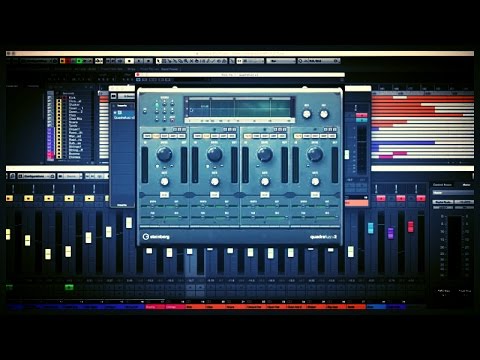
Task: Click the third yellow channel button in mixer
Action: [49, 198]
